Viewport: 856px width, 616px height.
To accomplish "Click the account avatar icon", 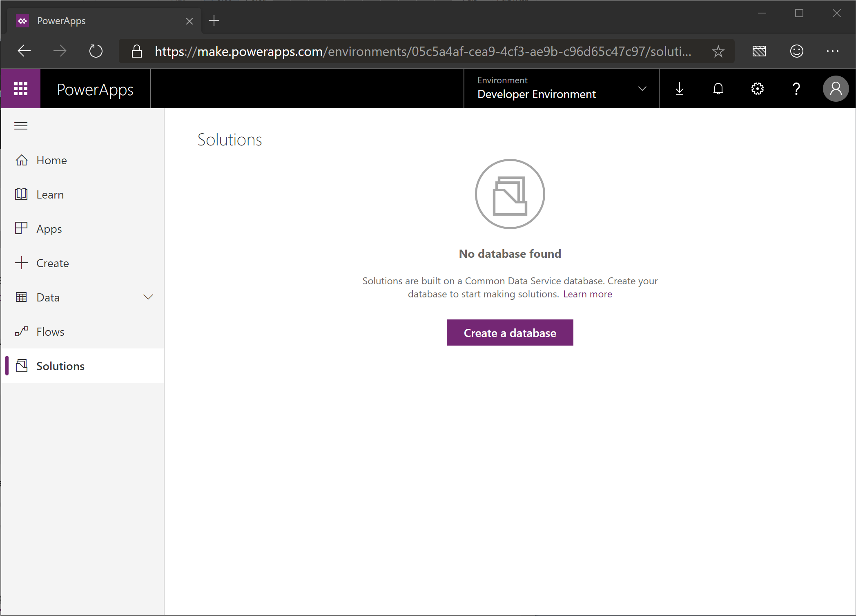I will [836, 89].
